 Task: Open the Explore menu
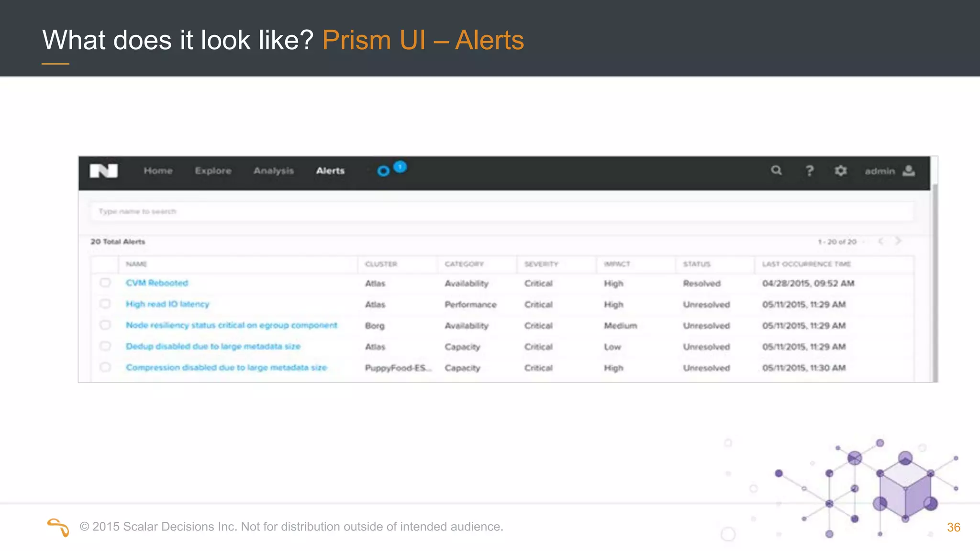(x=213, y=171)
